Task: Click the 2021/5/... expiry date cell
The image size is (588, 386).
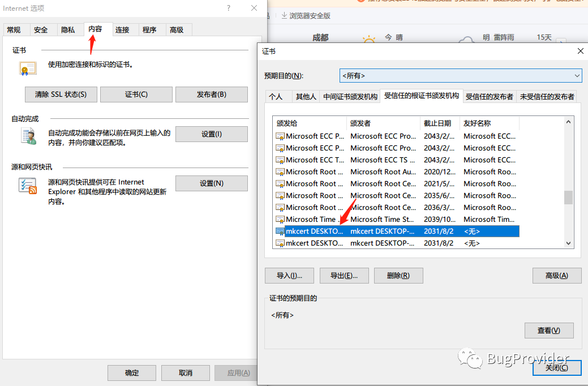Action: (x=440, y=184)
